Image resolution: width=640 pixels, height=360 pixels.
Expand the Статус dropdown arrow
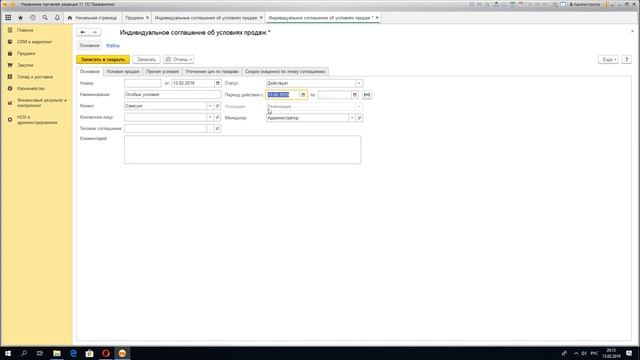[x=359, y=83]
